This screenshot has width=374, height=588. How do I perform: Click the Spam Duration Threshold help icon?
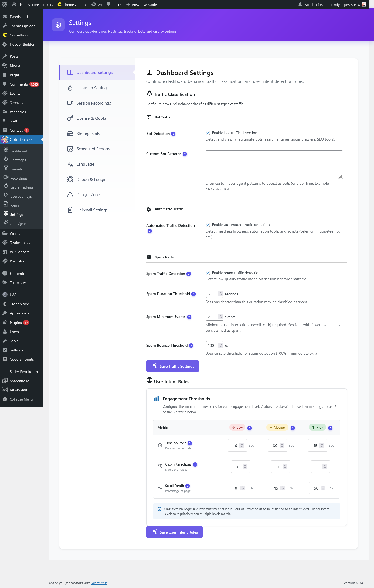click(193, 294)
